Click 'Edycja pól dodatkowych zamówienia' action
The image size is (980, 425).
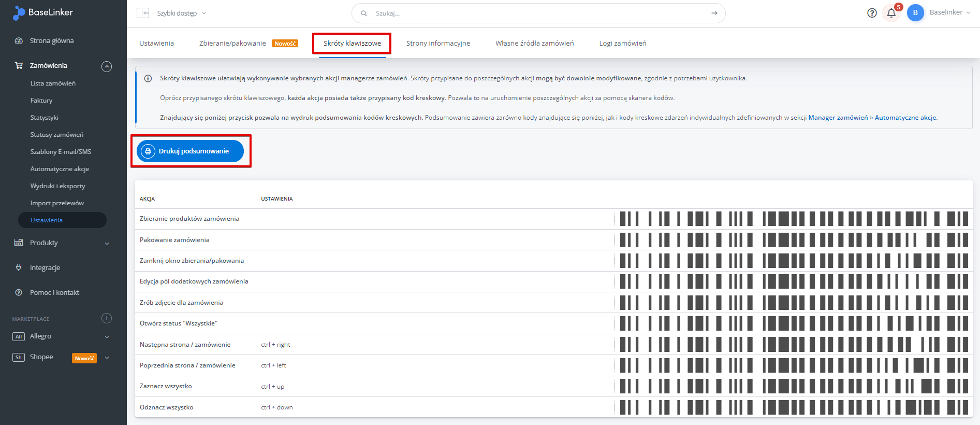194,281
